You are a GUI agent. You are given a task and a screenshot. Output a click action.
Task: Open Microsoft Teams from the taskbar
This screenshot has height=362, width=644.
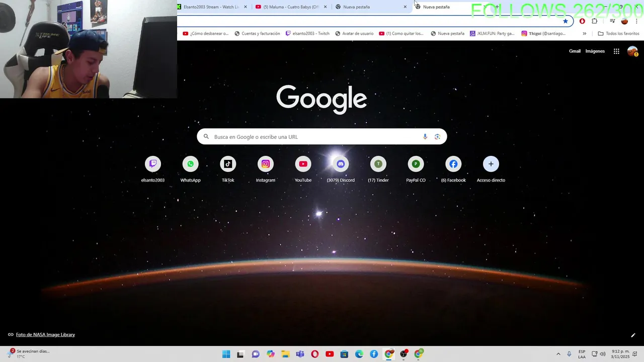(300, 354)
